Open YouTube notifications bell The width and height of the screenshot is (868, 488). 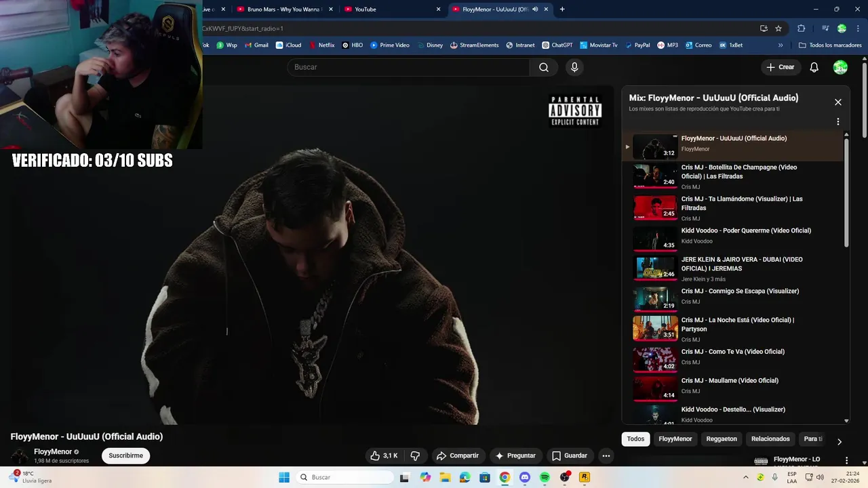pos(814,67)
